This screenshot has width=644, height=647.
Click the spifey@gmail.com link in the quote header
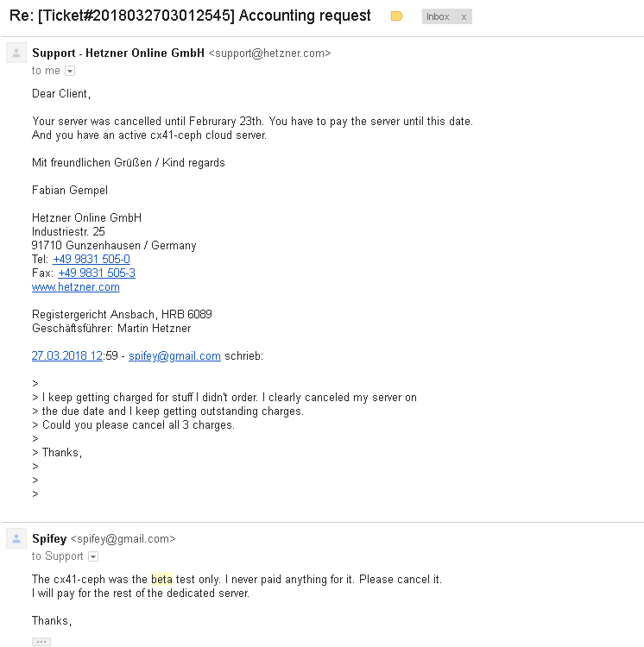pos(174,355)
